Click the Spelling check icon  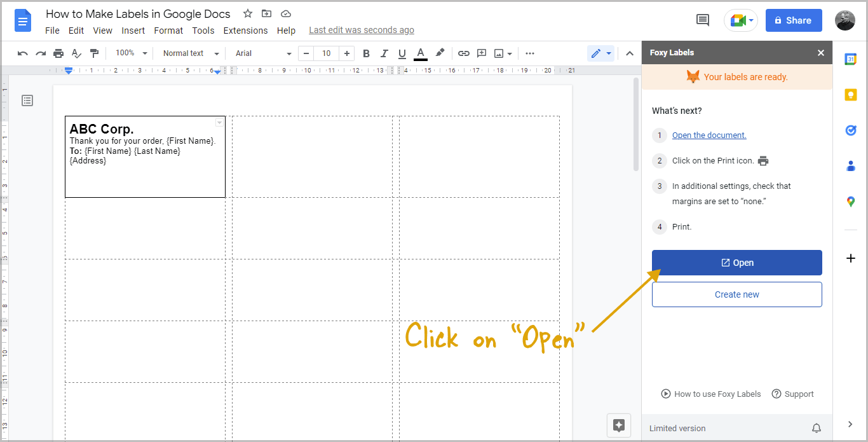click(76, 53)
